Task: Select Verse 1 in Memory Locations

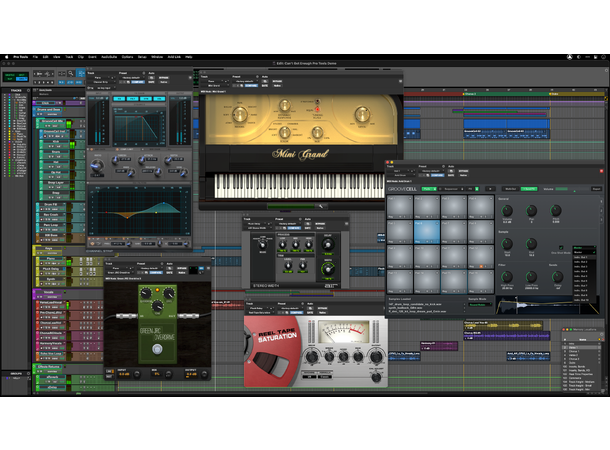Action: click(x=581, y=347)
